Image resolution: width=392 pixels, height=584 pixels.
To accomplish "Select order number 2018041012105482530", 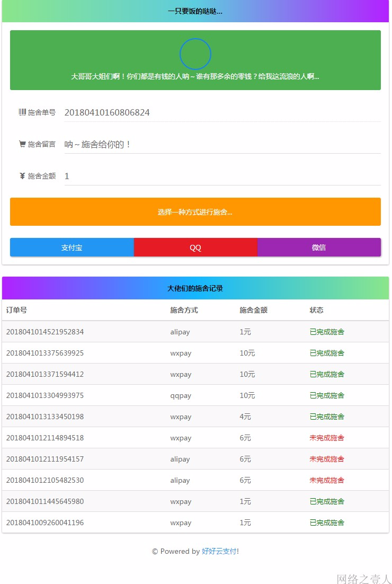I will (x=45, y=480).
